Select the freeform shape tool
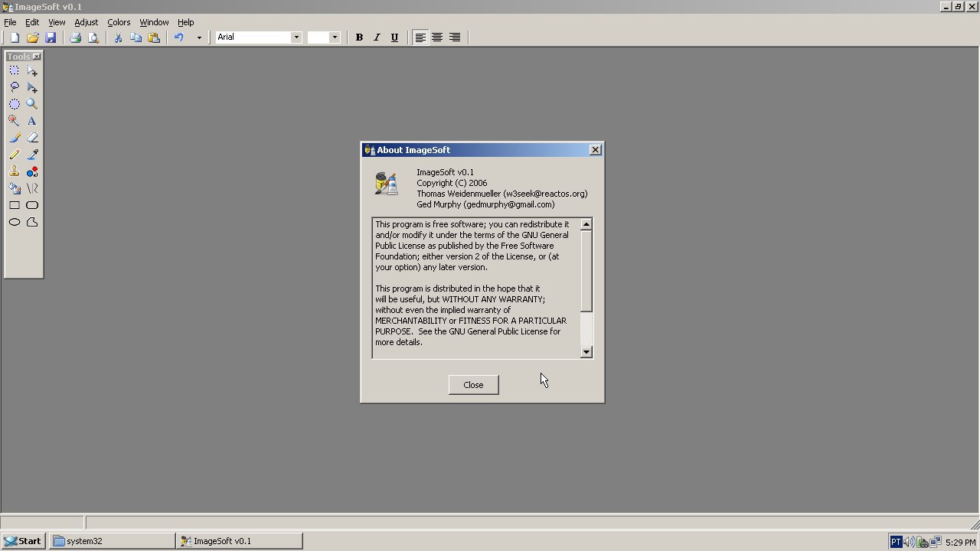 click(32, 222)
